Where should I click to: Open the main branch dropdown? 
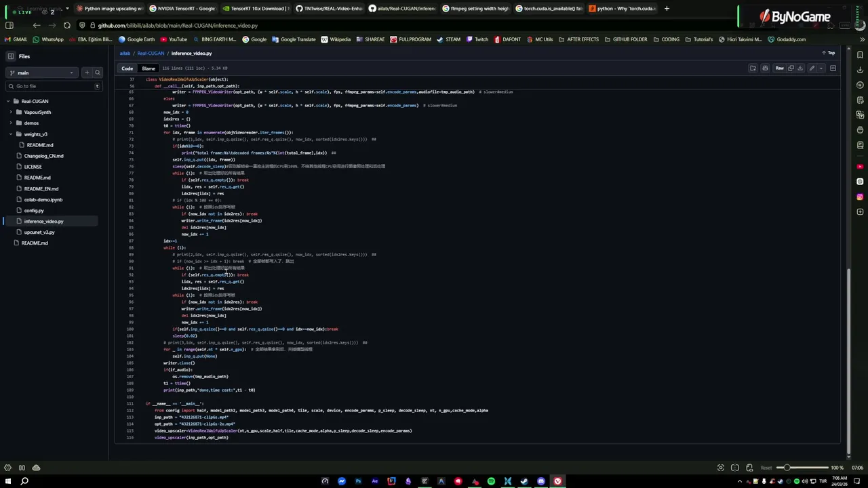click(x=41, y=73)
